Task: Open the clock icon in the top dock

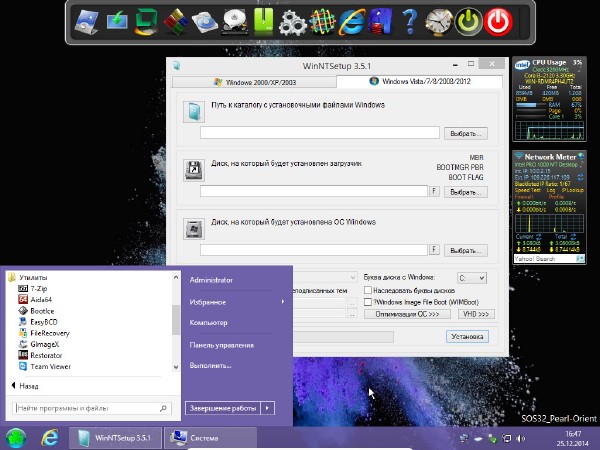Action: tap(438, 20)
